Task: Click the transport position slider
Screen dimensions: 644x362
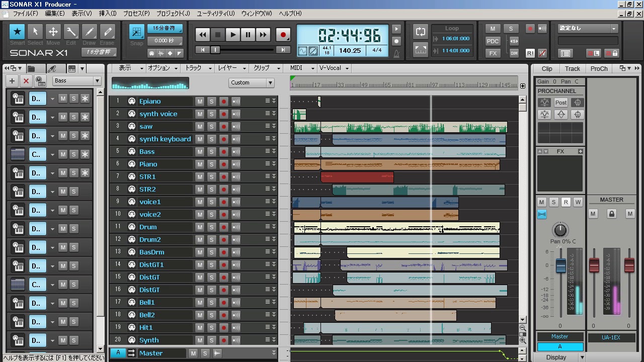Action: pos(215,50)
